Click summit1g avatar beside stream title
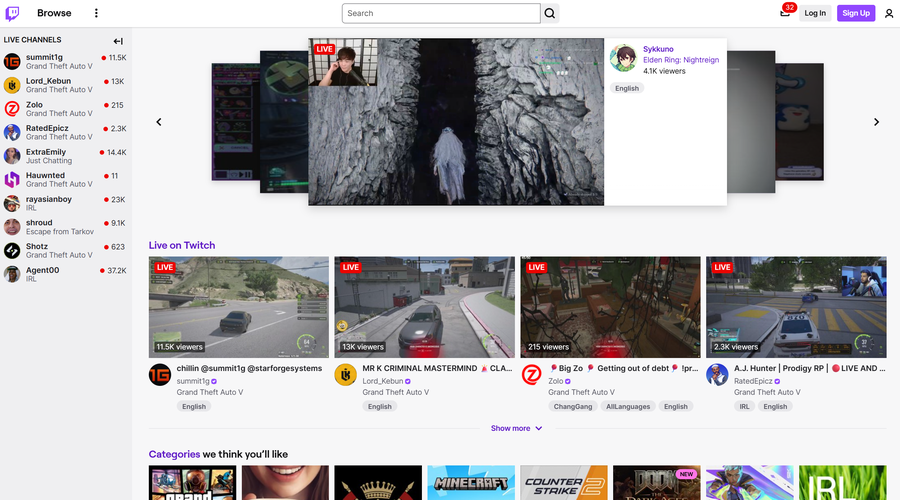The width and height of the screenshot is (900, 500). [160, 375]
